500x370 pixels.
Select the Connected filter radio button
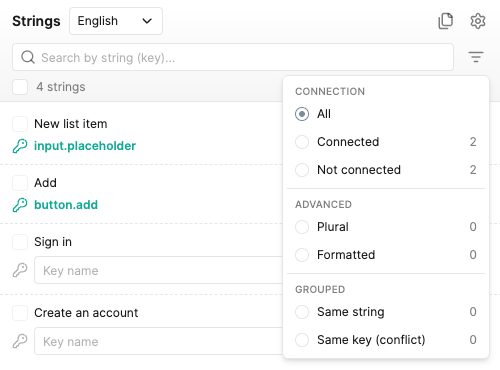click(302, 142)
